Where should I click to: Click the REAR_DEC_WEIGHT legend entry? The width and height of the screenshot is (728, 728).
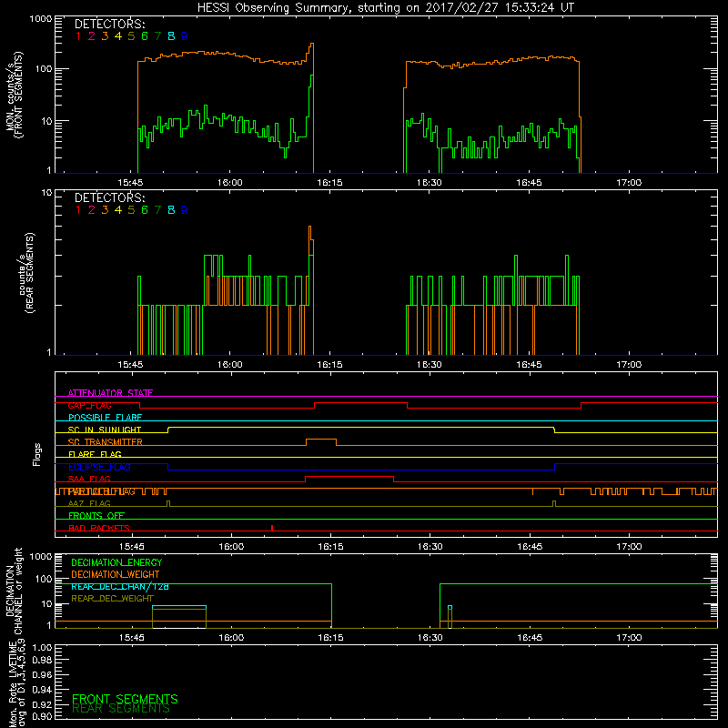click(x=112, y=599)
